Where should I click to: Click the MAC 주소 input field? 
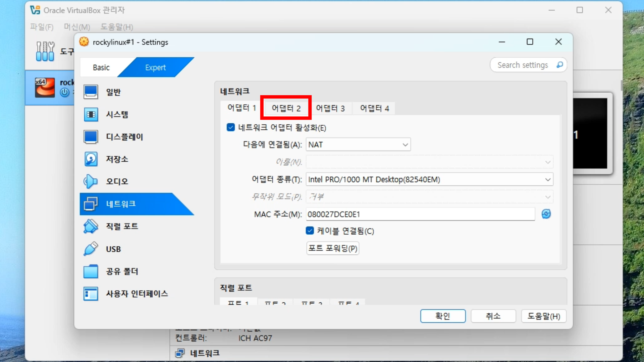[420, 214]
